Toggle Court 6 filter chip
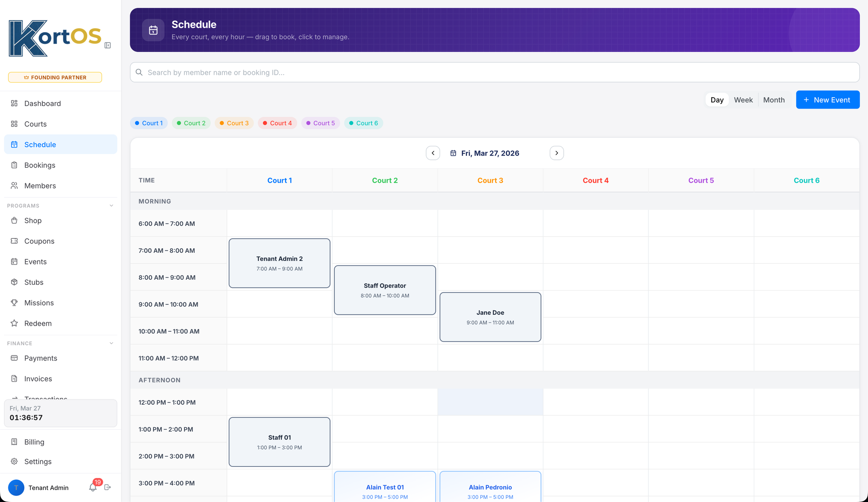This screenshot has height=502, width=868. (364, 123)
